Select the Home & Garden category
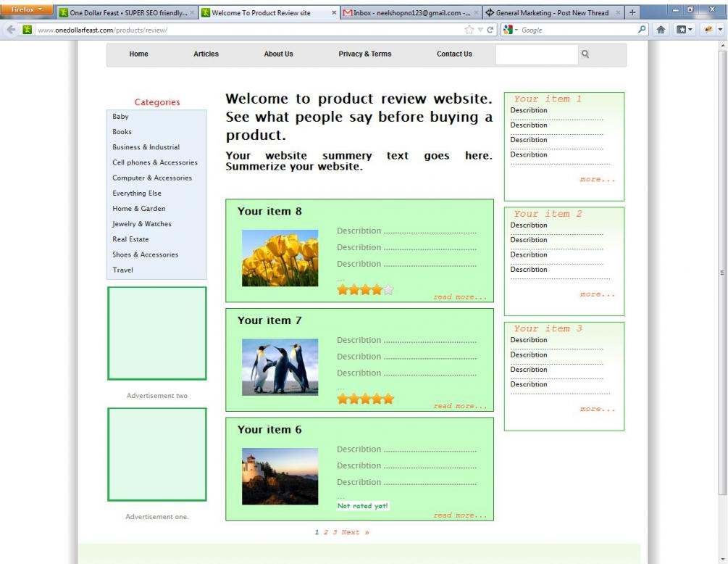Screen dimensions: 728x564 [x=139, y=209]
